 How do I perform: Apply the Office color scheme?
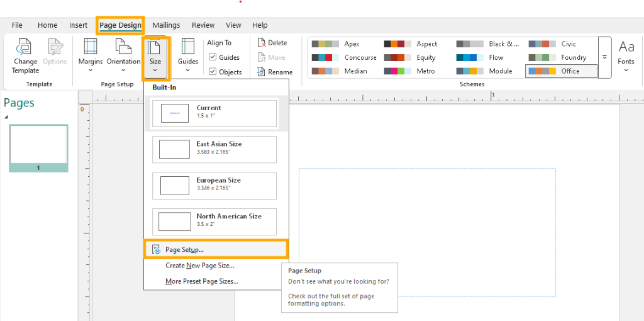(561, 71)
